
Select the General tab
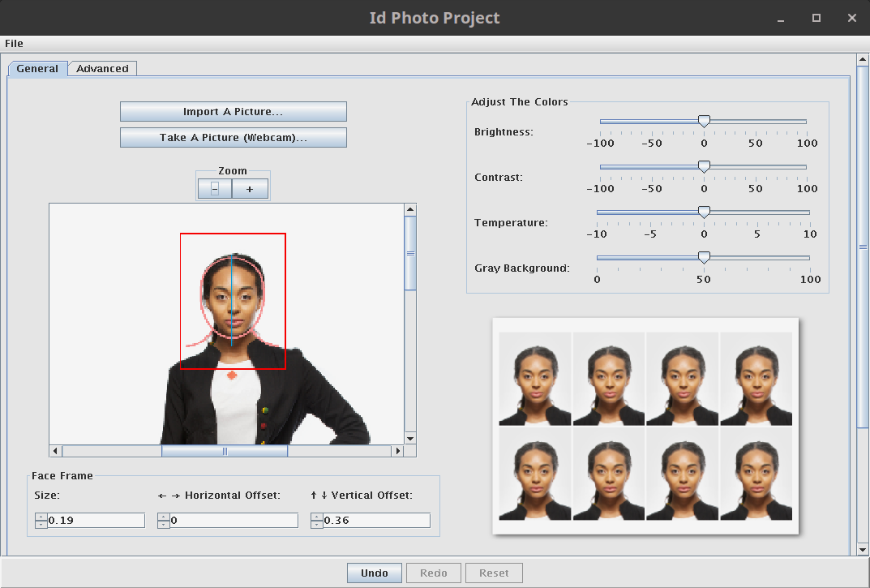click(x=37, y=69)
